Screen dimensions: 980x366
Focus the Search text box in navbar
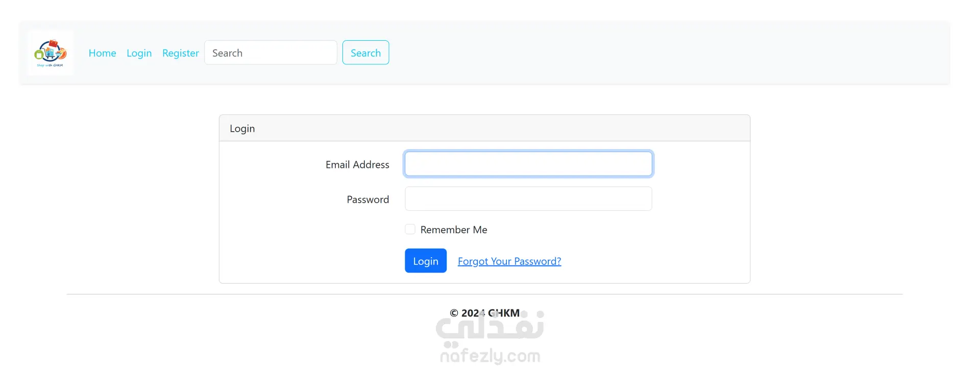point(271,53)
